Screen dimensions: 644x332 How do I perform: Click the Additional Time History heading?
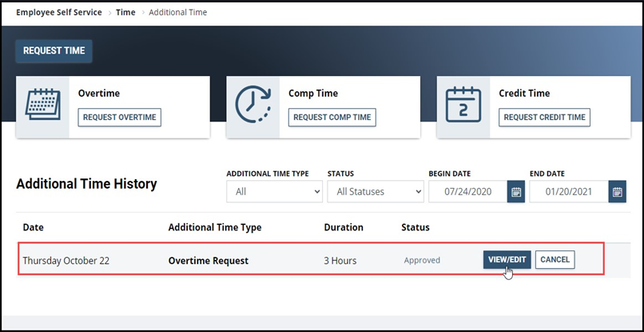86,184
